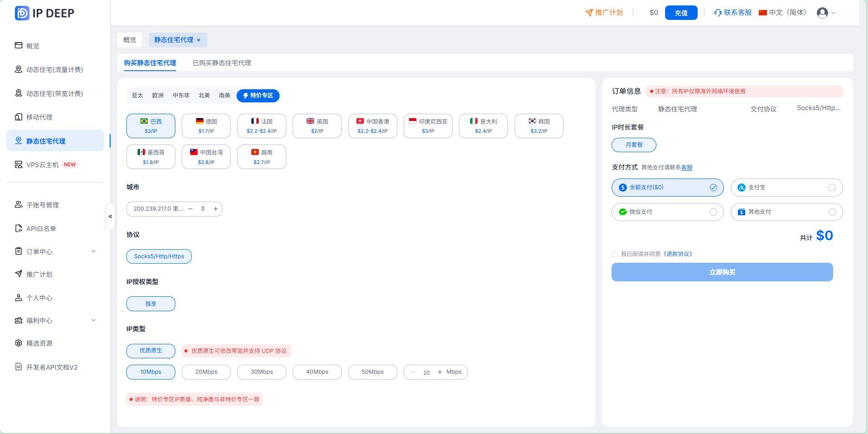
Task: Select the 韩国 $3.2/IP country card
Action: [539, 126]
